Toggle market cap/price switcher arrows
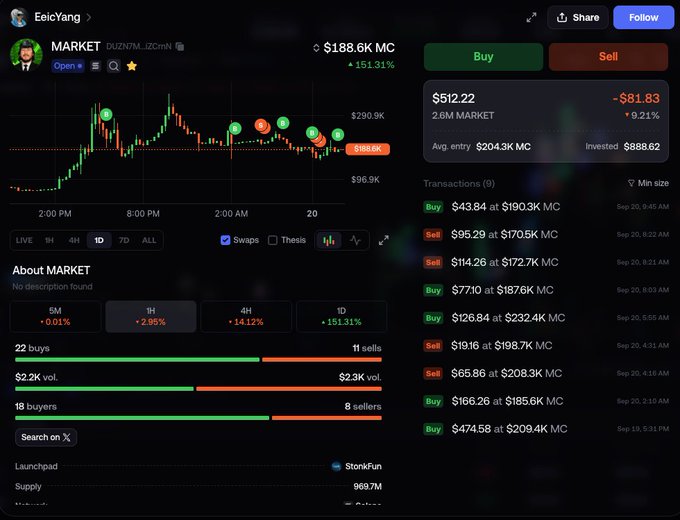Screen dimensions: 680x520 316,48
